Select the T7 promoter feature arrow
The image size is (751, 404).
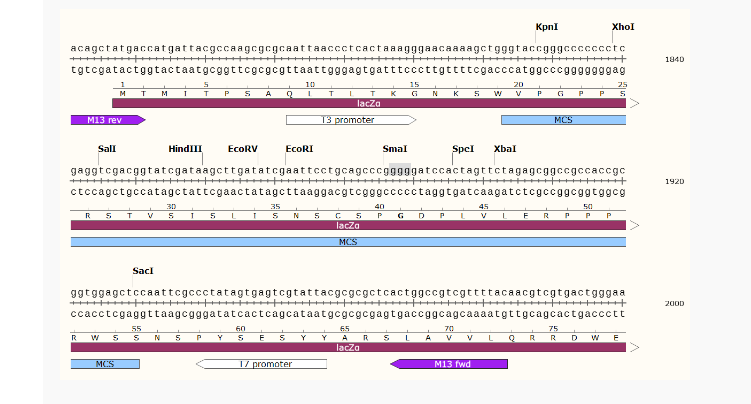[264, 364]
